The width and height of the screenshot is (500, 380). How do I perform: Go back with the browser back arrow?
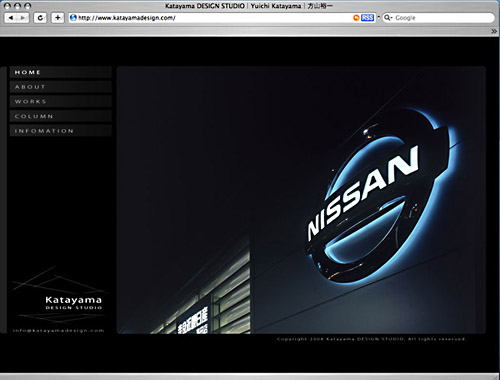point(11,18)
